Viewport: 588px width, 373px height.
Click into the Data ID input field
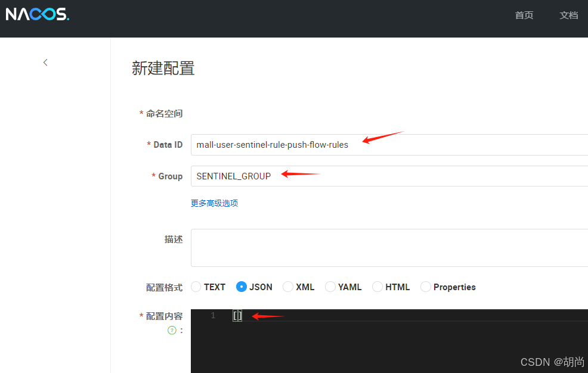pos(389,145)
